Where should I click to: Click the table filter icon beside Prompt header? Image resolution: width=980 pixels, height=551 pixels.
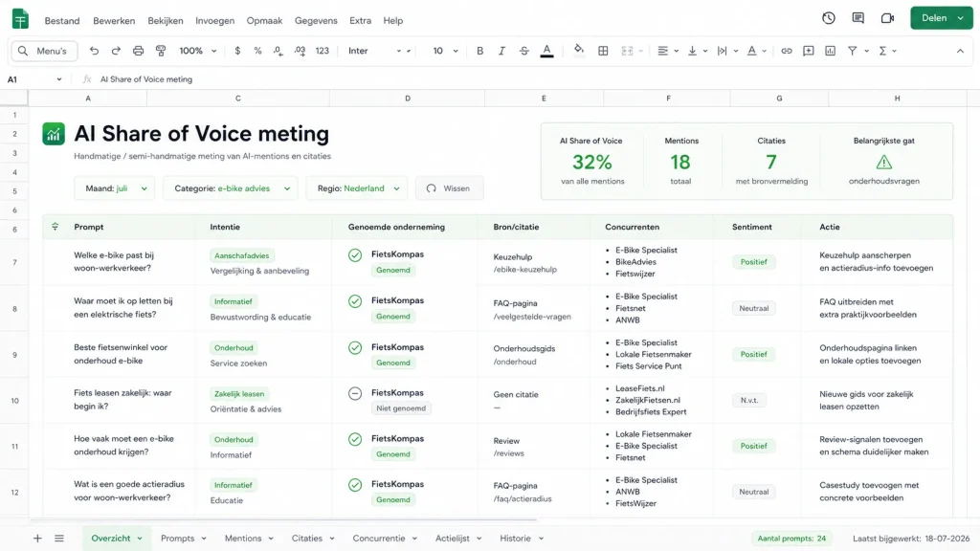pyautogui.click(x=55, y=226)
